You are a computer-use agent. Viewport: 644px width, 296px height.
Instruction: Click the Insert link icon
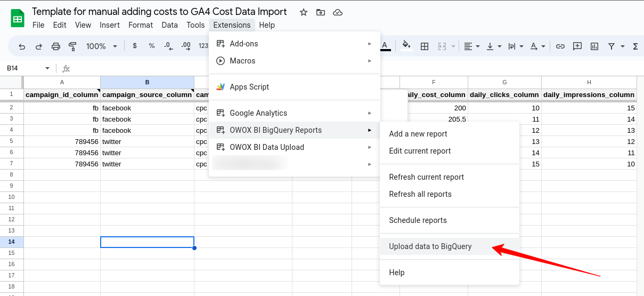tap(560, 46)
